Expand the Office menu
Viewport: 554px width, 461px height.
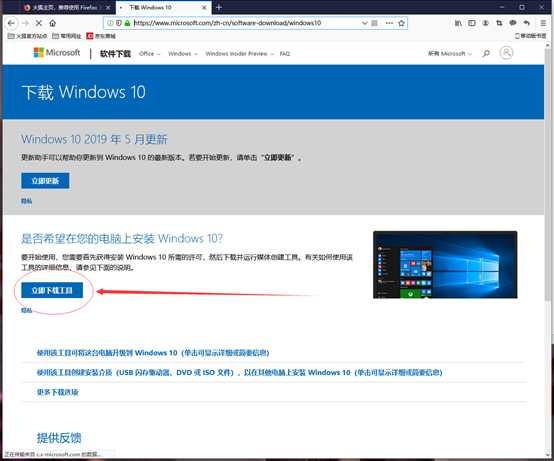pos(150,54)
